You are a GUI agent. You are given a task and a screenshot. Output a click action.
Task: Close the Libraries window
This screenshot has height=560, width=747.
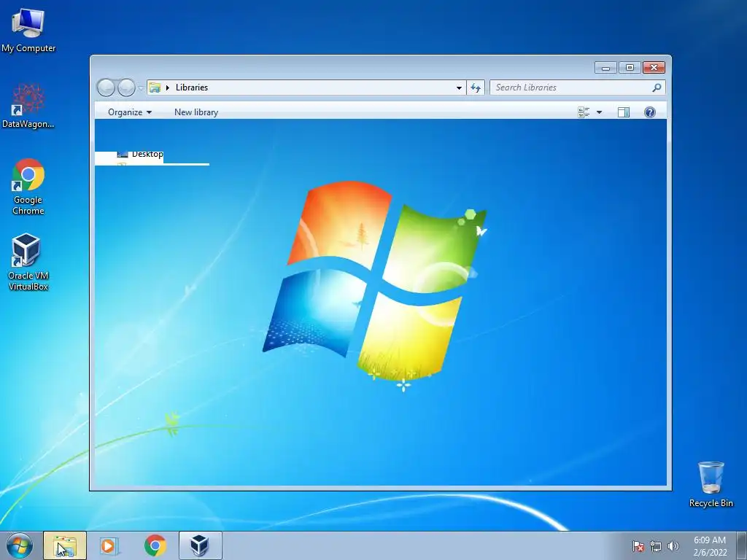coord(654,68)
